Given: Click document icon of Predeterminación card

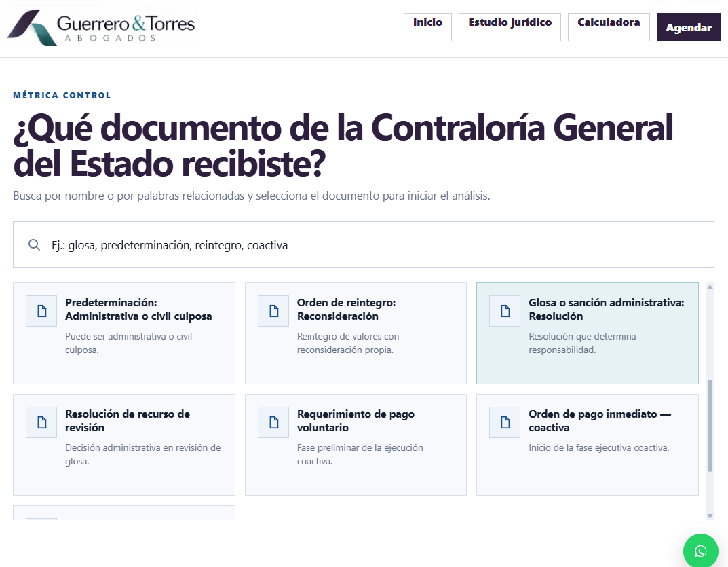Looking at the screenshot, I should (41, 311).
